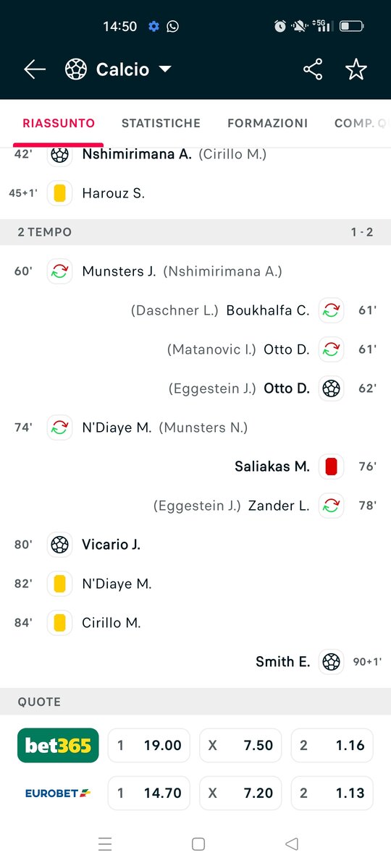Tap substitution icon beside Zander L.
Image resolution: width=391 pixels, height=868 pixels.
[x=331, y=506]
